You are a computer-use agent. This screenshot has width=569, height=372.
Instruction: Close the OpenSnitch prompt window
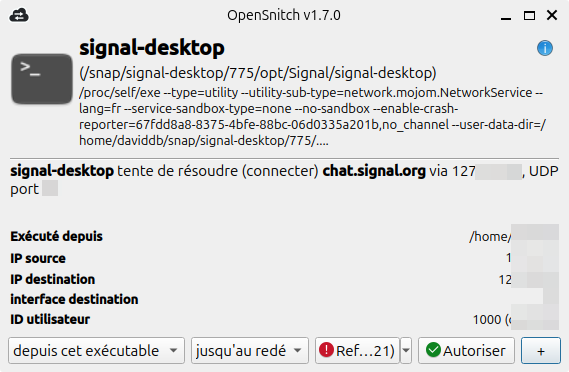552,15
